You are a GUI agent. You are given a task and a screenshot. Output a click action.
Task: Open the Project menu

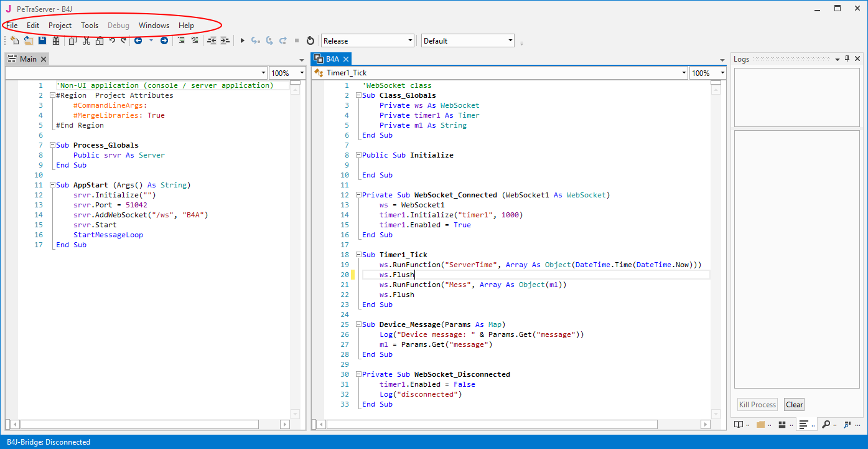(x=60, y=26)
